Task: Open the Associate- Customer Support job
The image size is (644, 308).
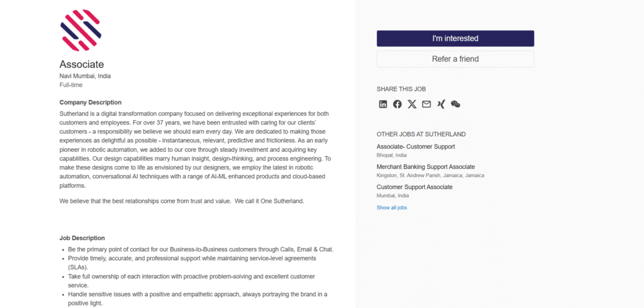Action: pos(416,147)
